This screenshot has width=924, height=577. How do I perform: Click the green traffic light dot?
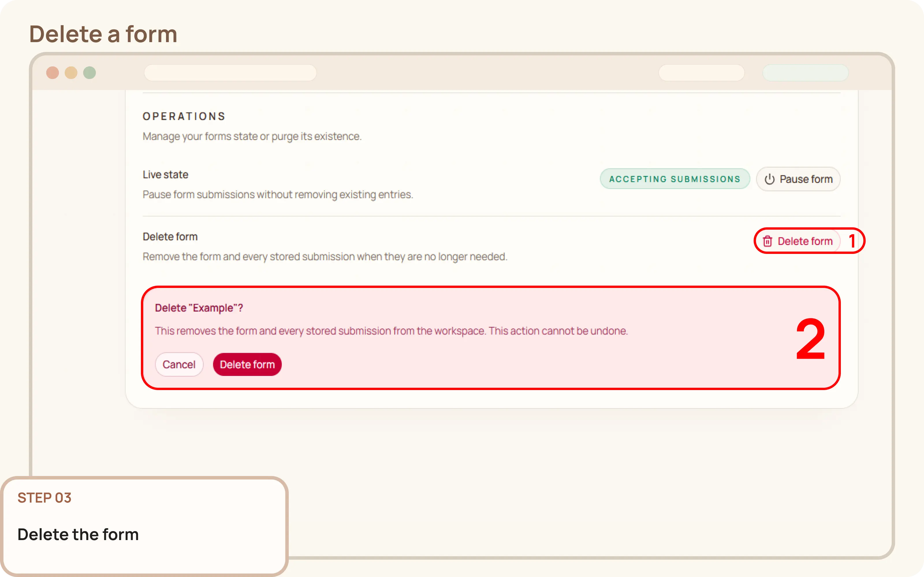point(89,72)
